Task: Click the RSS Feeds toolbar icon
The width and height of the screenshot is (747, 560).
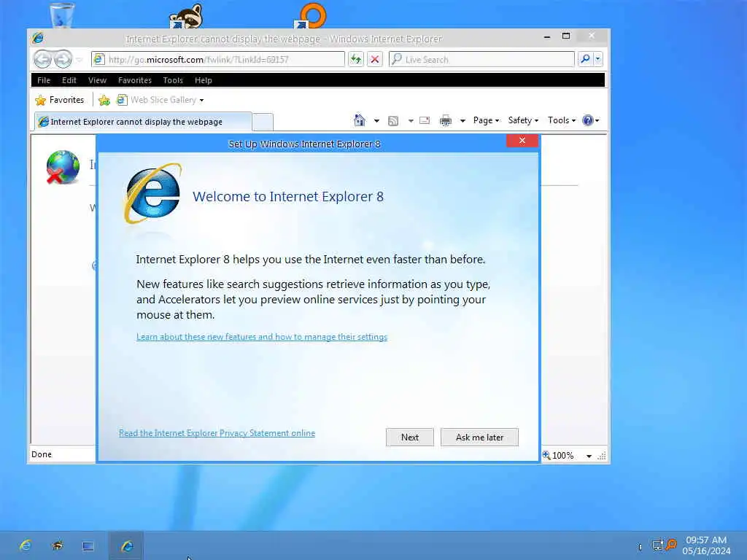Action: click(393, 121)
